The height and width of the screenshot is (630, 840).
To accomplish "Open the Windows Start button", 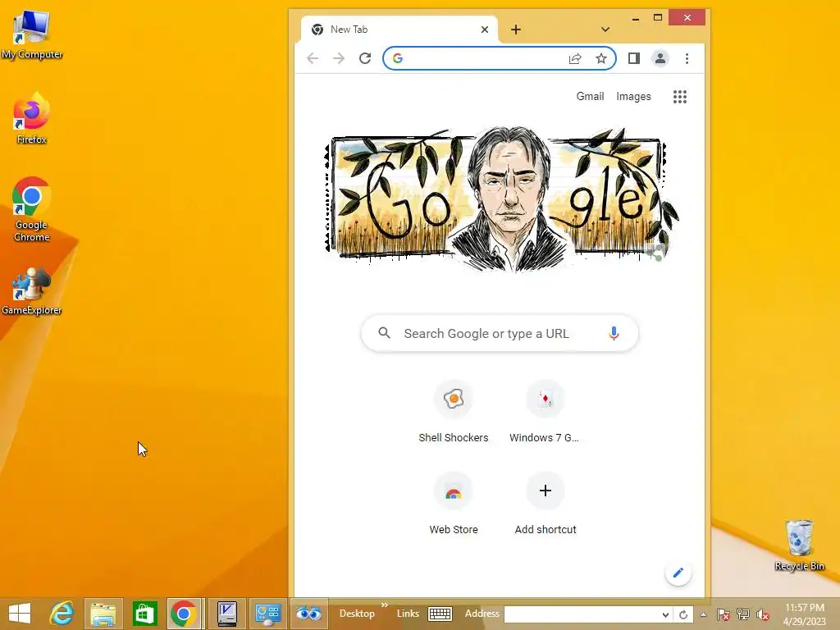I will click(x=20, y=614).
